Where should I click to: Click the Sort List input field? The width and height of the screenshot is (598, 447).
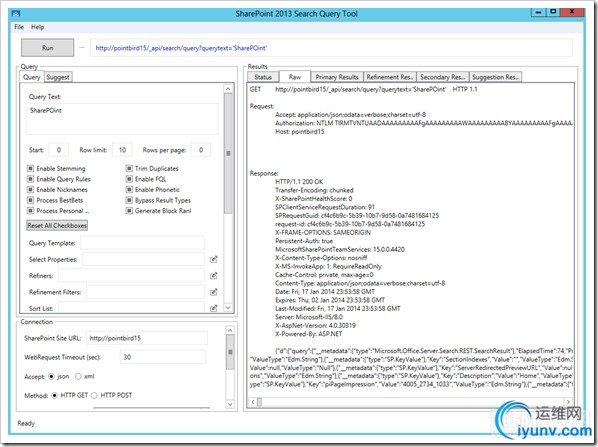[131, 307]
